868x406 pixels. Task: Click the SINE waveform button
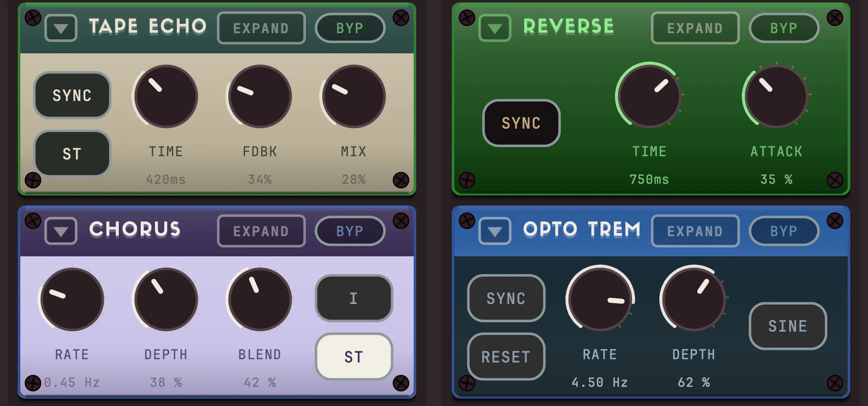788,326
